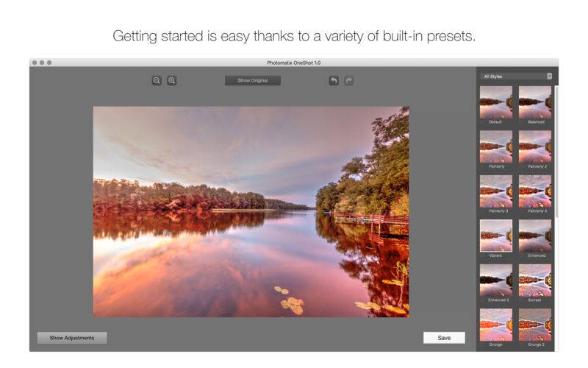This screenshot has width=588, height=368.
Task: Click the zoom out magnifier icon
Action: click(157, 80)
